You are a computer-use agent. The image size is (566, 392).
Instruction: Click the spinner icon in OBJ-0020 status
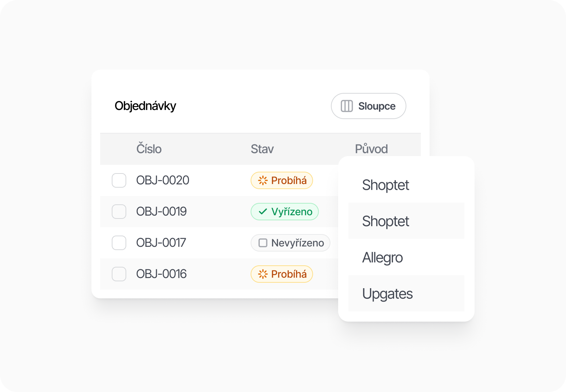[x=263, y=180]
